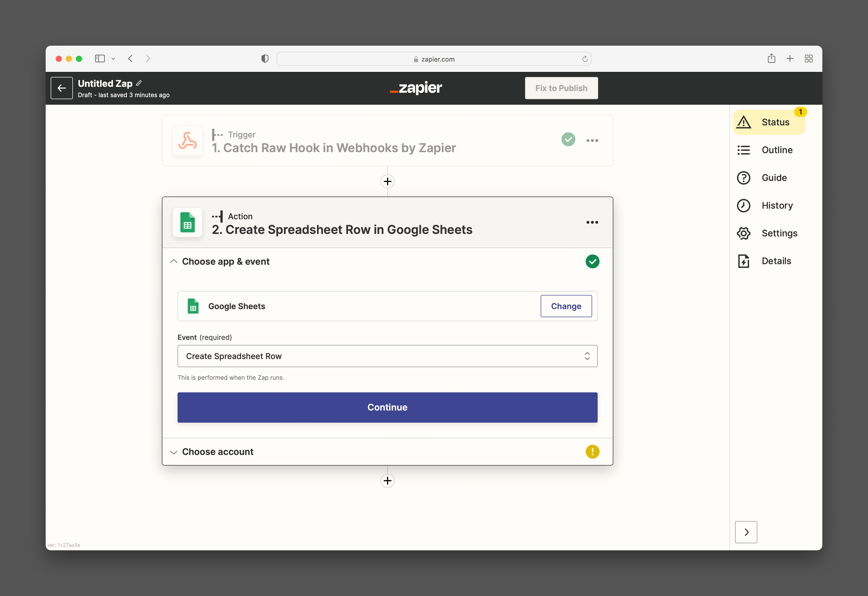Click the plus icon between trigger and action

387,182
